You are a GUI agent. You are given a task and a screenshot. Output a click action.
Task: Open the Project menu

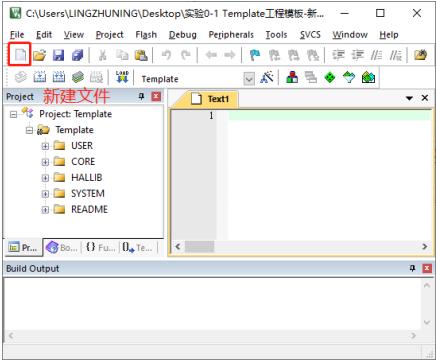point(109,35)
